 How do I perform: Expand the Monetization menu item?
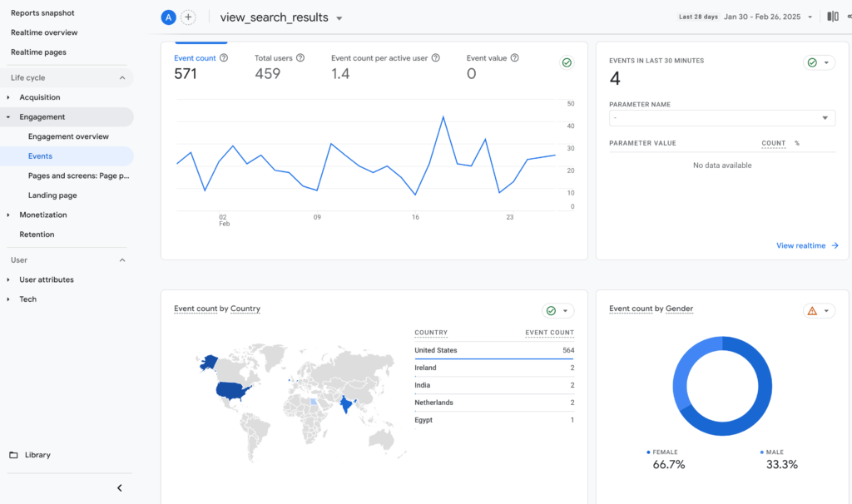tap(8, 215)
